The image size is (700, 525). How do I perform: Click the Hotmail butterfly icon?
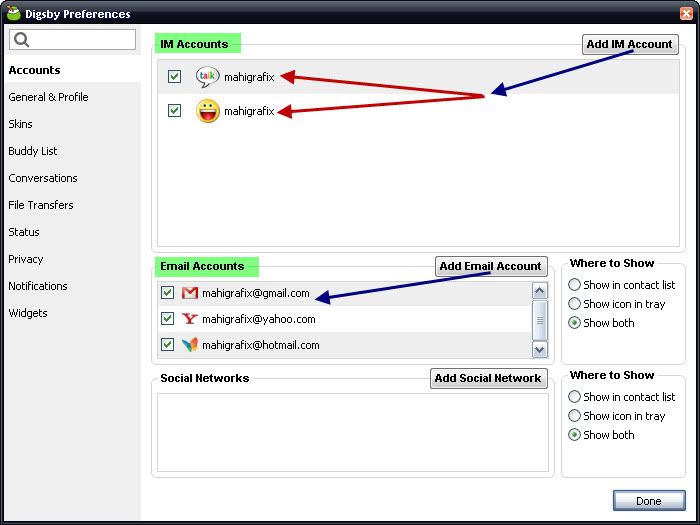pyautogui.click(x=190, y=345)
